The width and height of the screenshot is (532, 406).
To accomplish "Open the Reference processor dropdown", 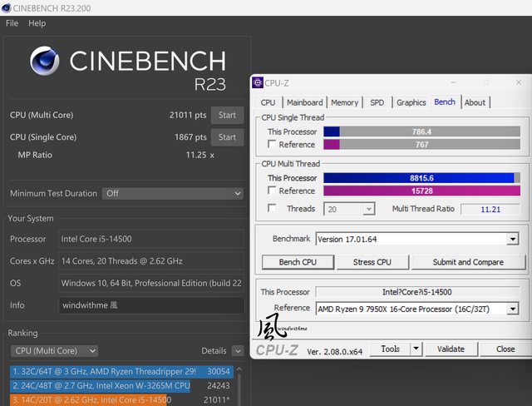I will click(512, 308).
